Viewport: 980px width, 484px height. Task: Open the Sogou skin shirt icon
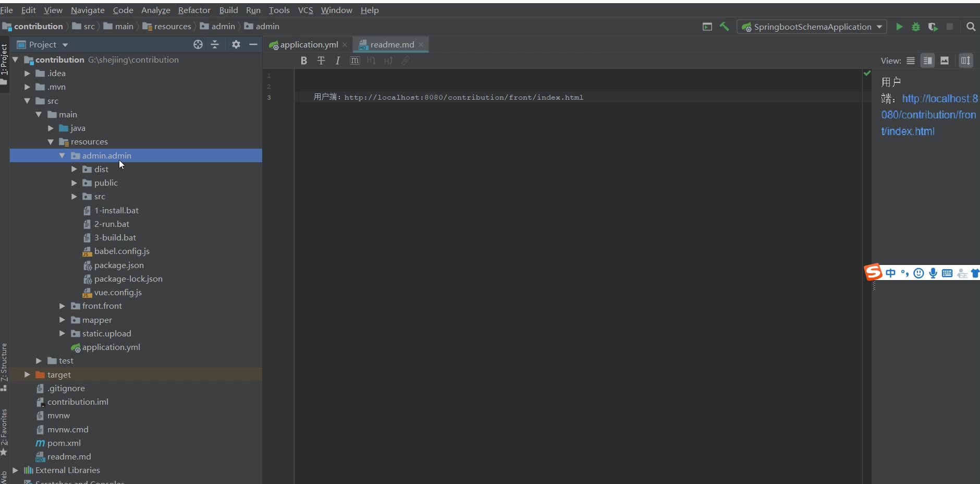tap(975, 273)
